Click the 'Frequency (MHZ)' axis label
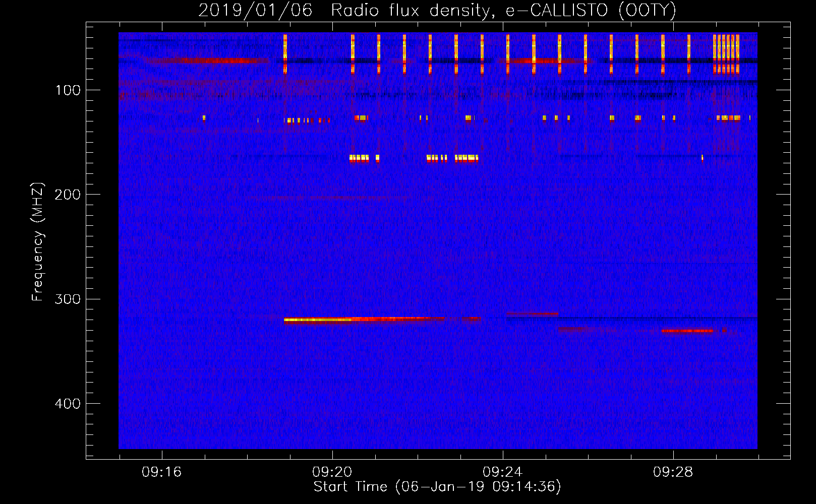The height and width of the screenshot is (504, 816). coord(38,241)
